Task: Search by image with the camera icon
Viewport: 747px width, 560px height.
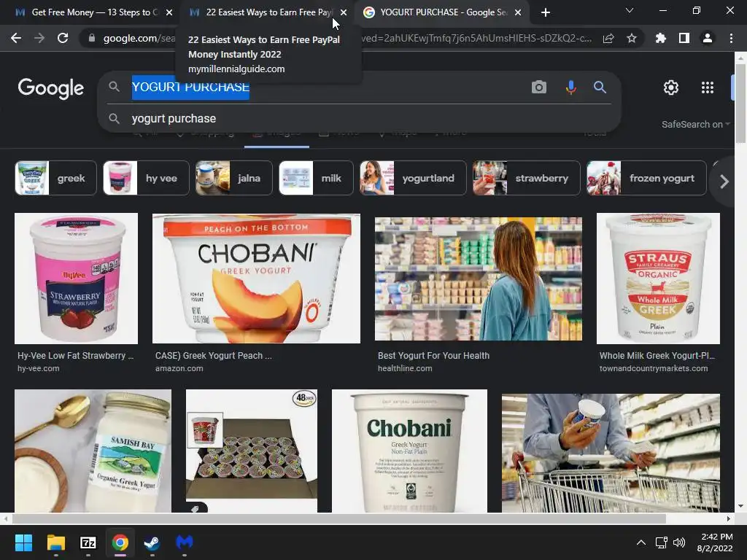Action: click(539, 87)
